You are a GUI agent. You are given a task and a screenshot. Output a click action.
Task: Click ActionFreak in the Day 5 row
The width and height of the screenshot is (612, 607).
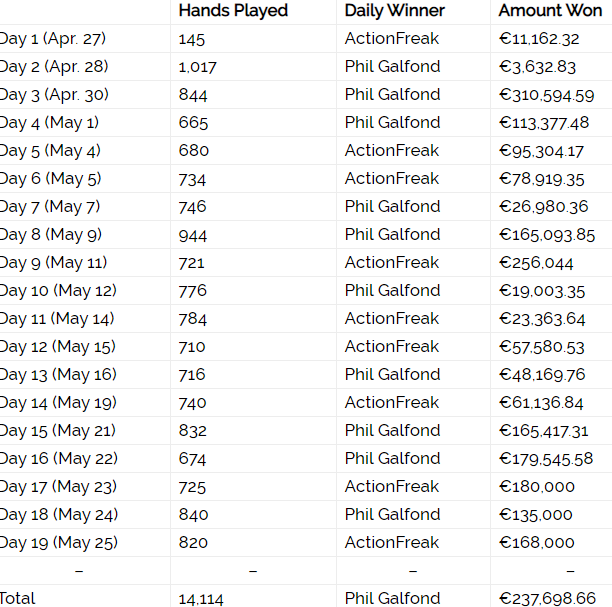click(391, 150)
